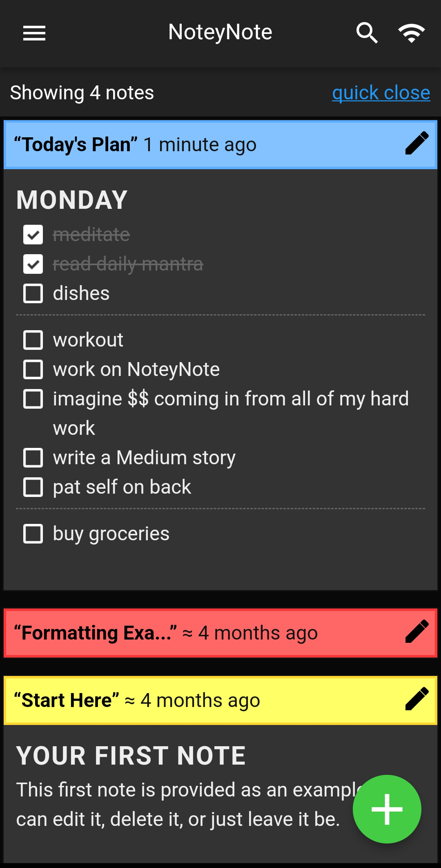This screenshot has height=868, width=441.
Task: Tap the YOUR FIRST NOTE heading text
Action: [x=131, y=755]
